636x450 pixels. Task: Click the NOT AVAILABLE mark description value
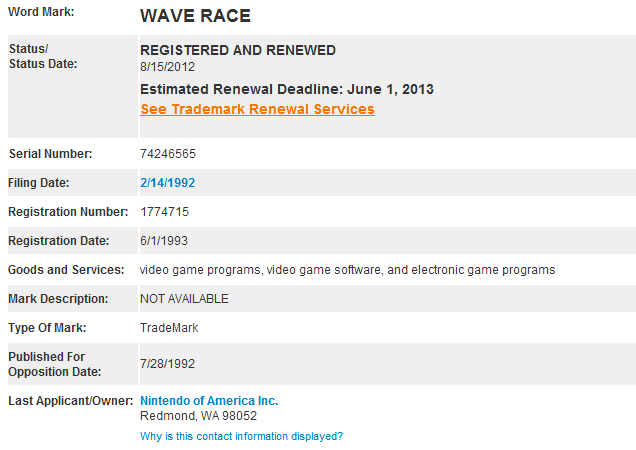click(184, 299)
